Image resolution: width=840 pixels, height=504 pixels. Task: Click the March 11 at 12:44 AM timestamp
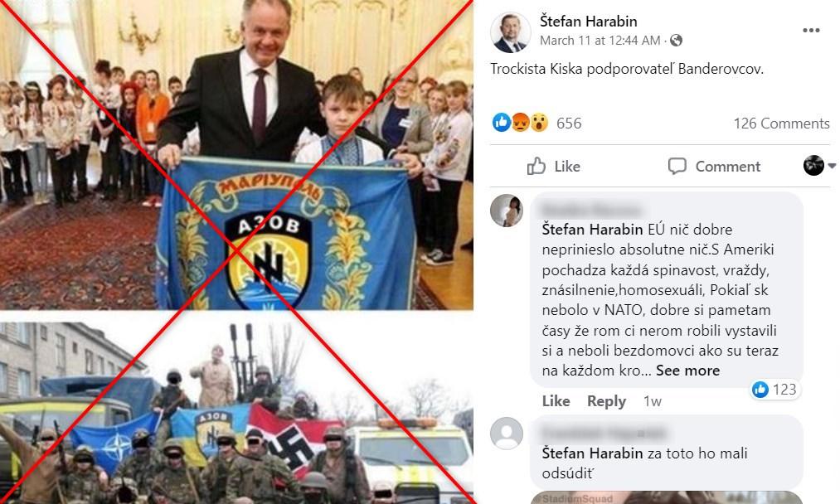pos(600,41)
